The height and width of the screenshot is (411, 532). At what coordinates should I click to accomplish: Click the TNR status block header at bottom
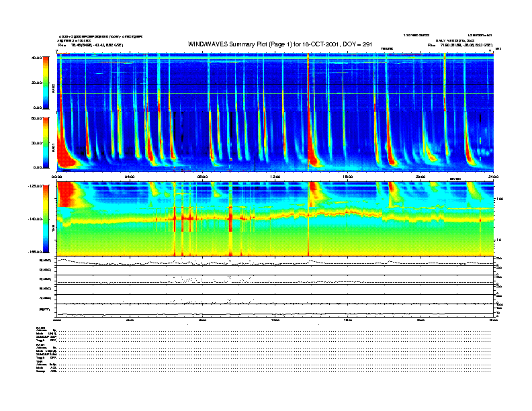[39, 362]
